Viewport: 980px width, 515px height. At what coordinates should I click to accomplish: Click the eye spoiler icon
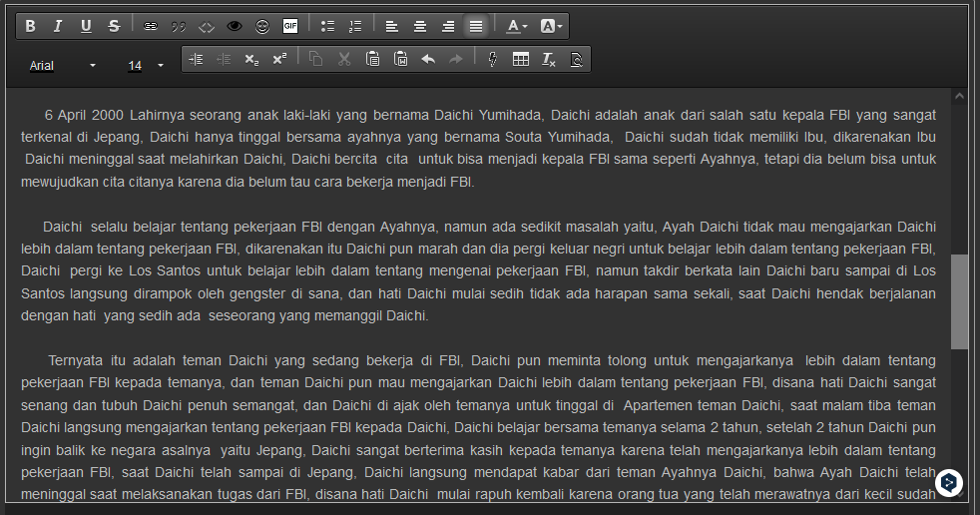[x=235, y=26]
